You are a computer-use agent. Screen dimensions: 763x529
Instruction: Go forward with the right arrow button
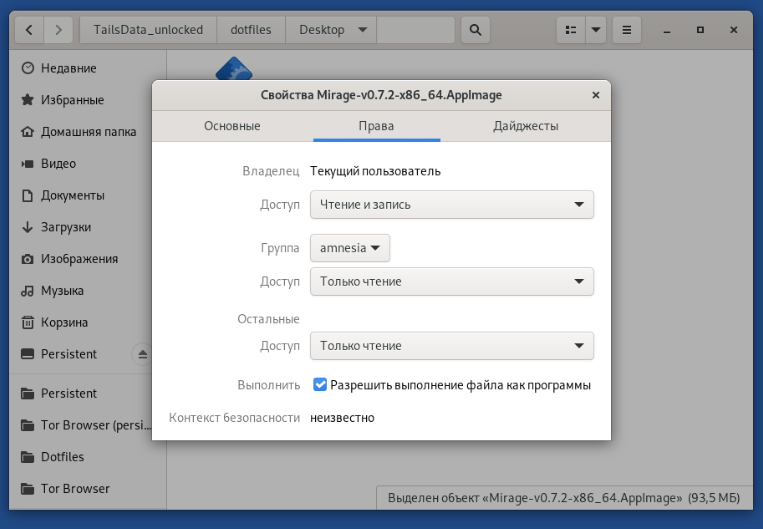click(59, 30)
